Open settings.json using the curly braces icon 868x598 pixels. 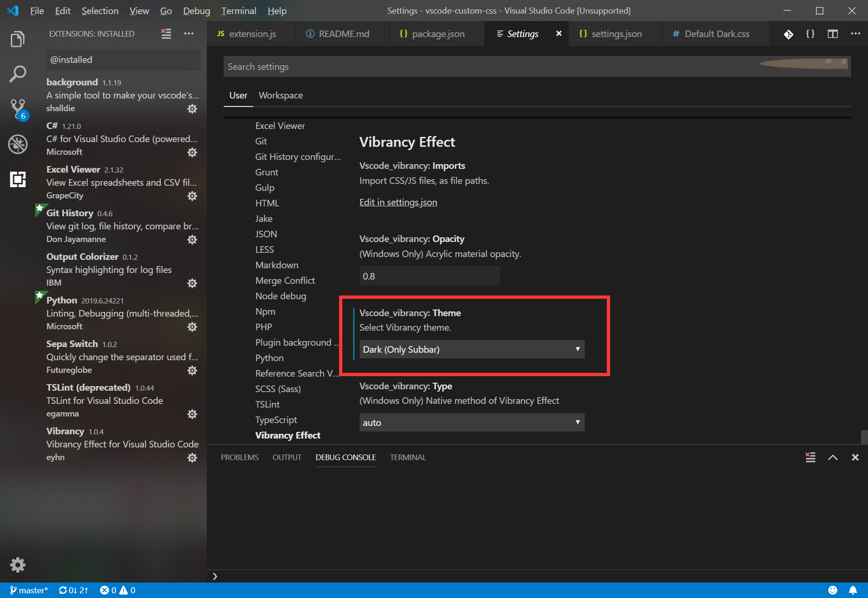[x=810, y=34]
